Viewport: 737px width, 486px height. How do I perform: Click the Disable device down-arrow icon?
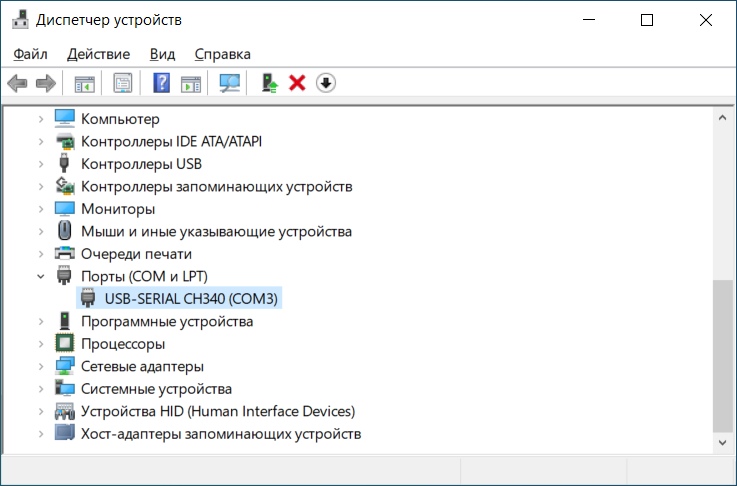326,83
